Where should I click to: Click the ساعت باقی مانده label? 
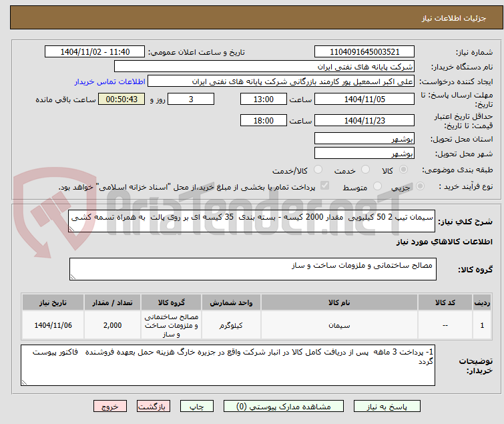[x=65, y=99]
